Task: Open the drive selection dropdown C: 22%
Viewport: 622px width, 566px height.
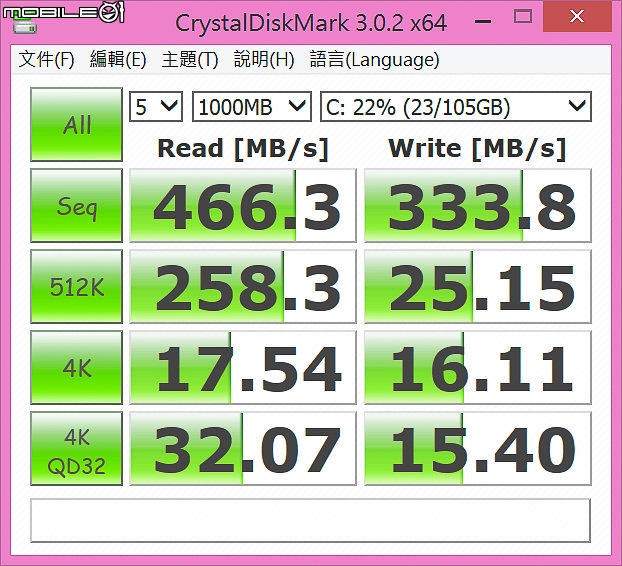Action: (456, 106)
